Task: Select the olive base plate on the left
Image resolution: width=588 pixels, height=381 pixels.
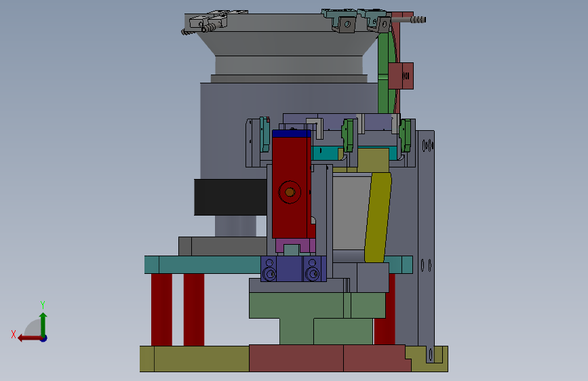Action: click(194, 359)
